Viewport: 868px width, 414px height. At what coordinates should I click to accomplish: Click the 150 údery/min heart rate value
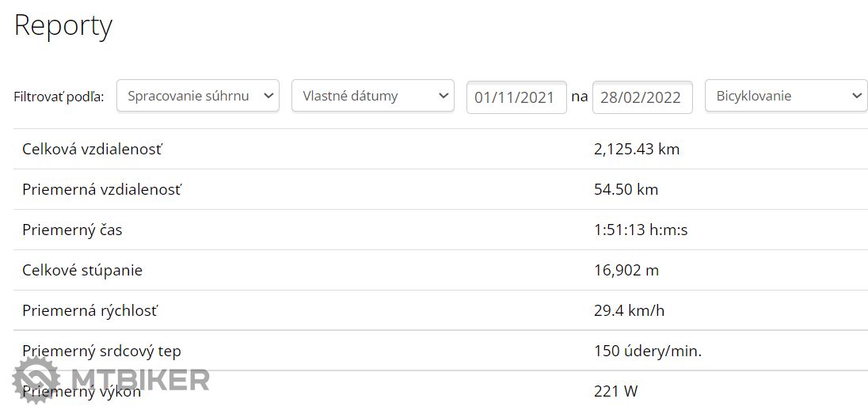coord(647,351)
